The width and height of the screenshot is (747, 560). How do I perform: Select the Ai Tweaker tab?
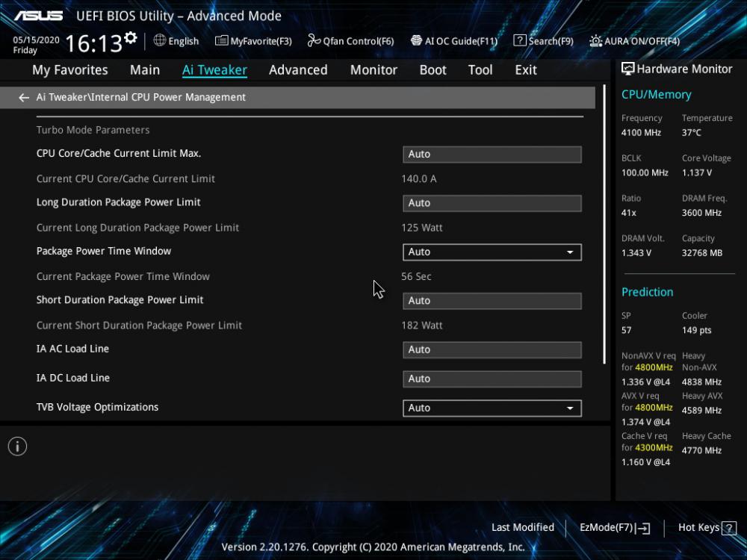click(x=214, y=70)
